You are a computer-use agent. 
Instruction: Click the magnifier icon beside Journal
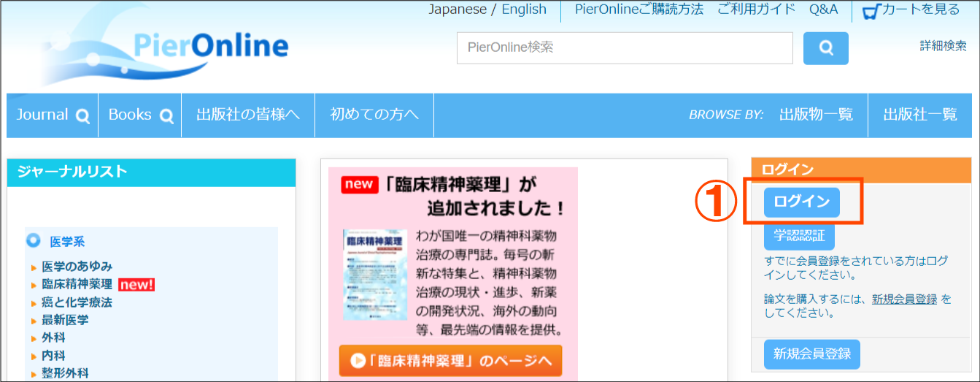(82, 115)
